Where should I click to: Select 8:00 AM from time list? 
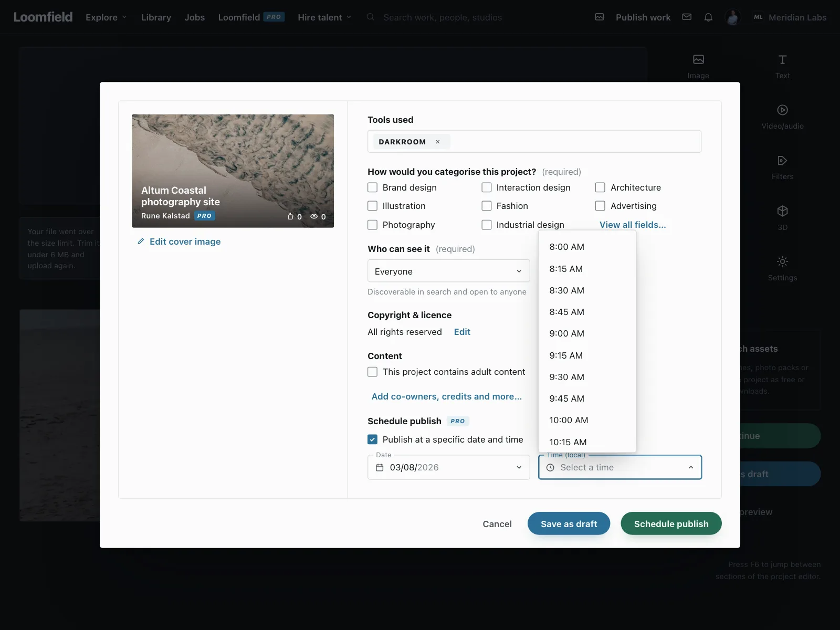pyautogui.click(x=587, y=247)
